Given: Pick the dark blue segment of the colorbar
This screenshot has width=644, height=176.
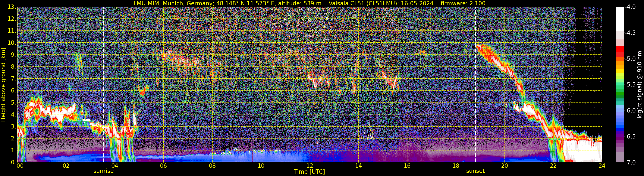Looking at the screenshot, I should (x=620, y=129).
